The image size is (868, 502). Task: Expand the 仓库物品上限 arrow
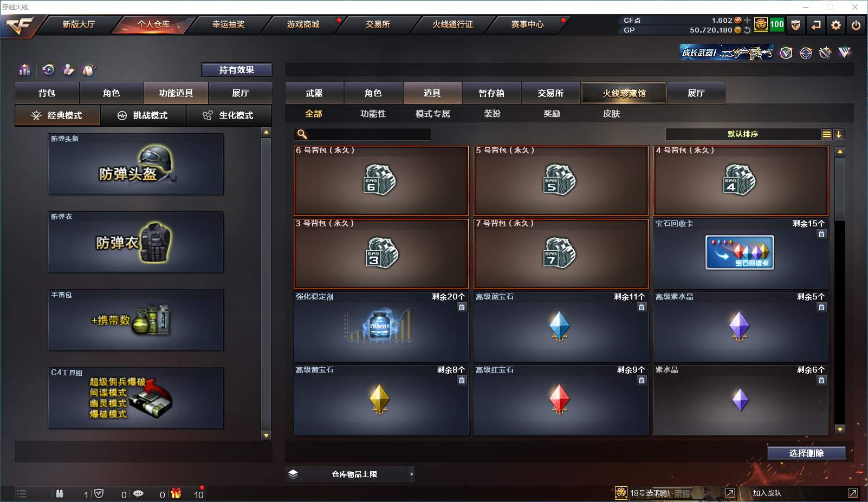[411, 474]
